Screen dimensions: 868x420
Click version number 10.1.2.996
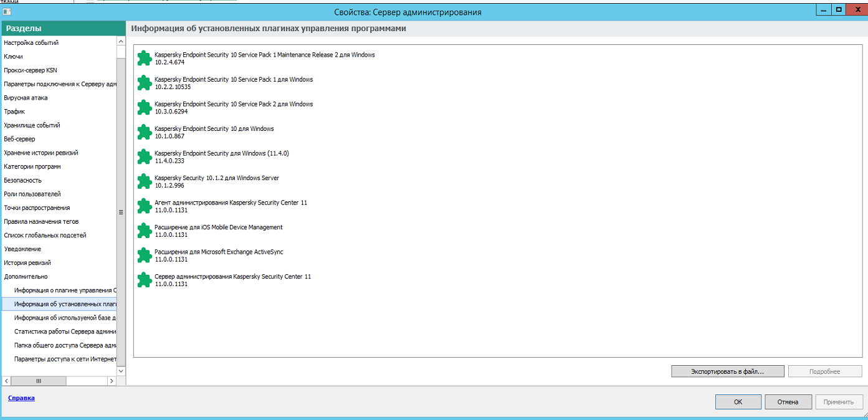pyautogui.click(x=169, y=185)
